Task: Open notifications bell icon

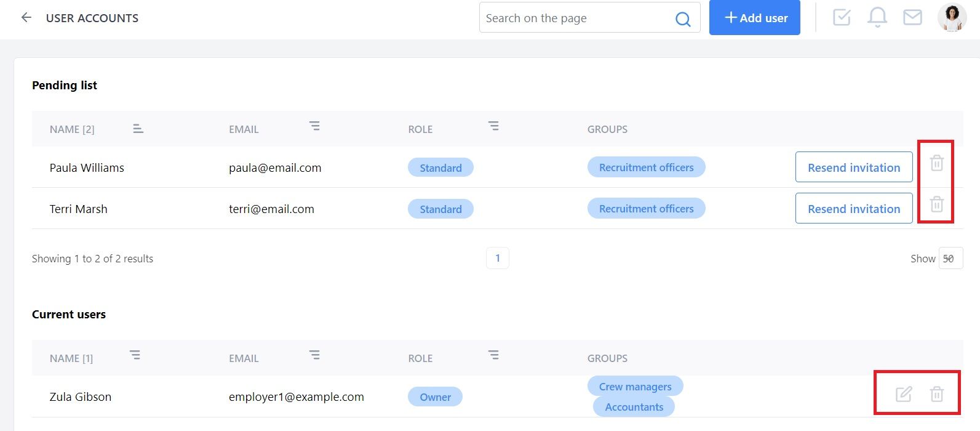Action: click(877, 17)
